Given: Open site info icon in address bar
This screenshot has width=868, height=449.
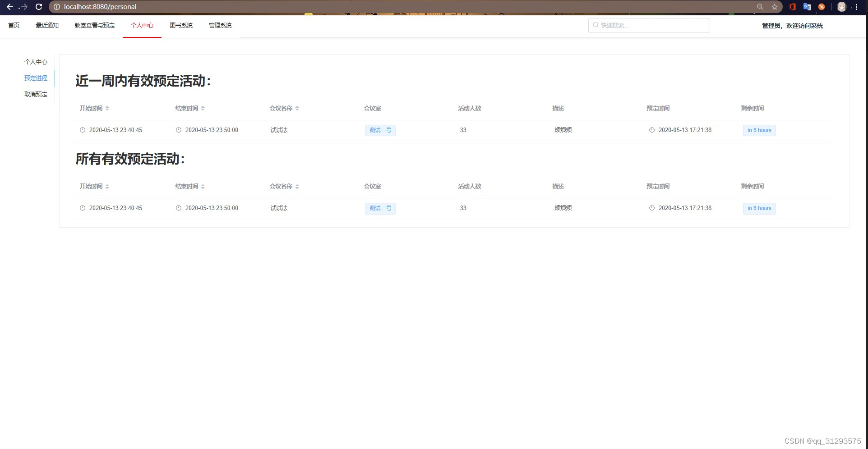Looking at the screenshot, I should (57, 7).
